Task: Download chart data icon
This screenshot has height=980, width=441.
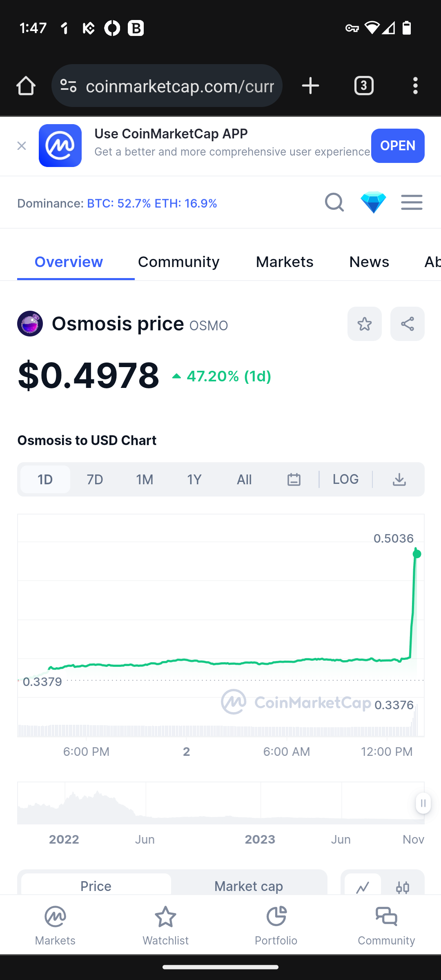Action: [399, 479]
